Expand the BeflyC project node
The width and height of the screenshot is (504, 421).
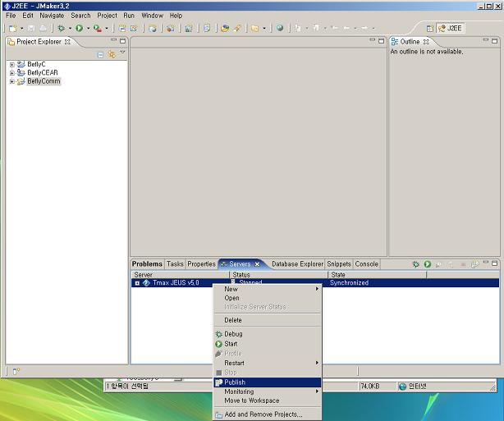coord(12,64)
